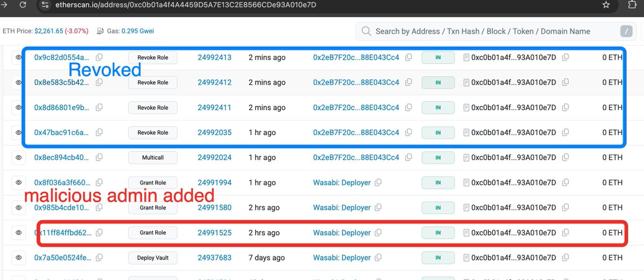Screen dimensions: 644x280
Task: Click the Multicall method label
Action: click(153, 157)
